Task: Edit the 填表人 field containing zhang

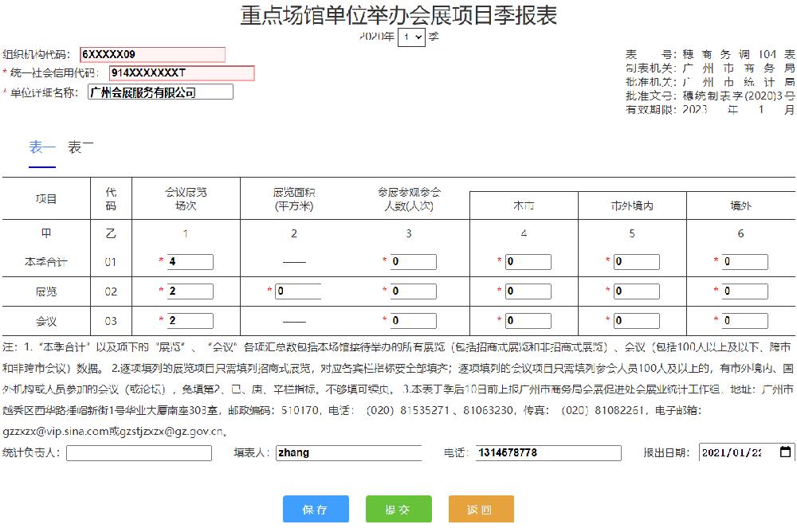Action: tap(349, 452)
